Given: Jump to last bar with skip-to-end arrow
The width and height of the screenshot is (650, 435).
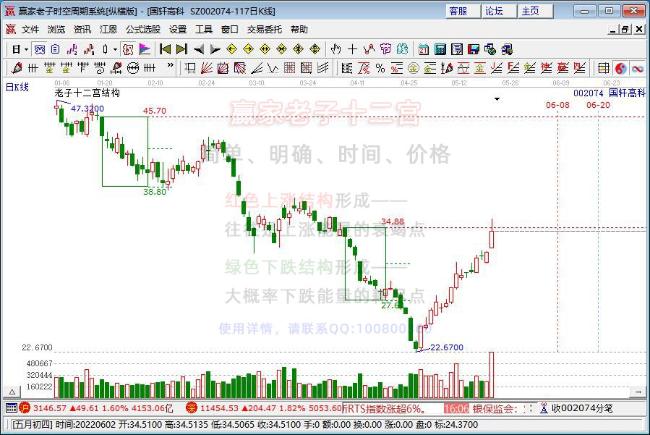Looking at the screenshot, I should tap(181, 49).
